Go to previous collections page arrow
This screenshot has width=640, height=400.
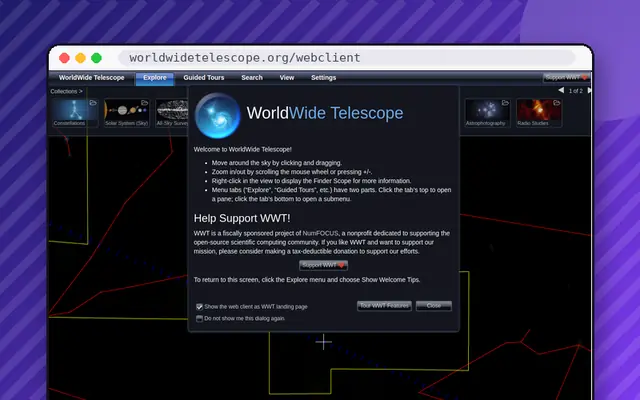(561, 90)
